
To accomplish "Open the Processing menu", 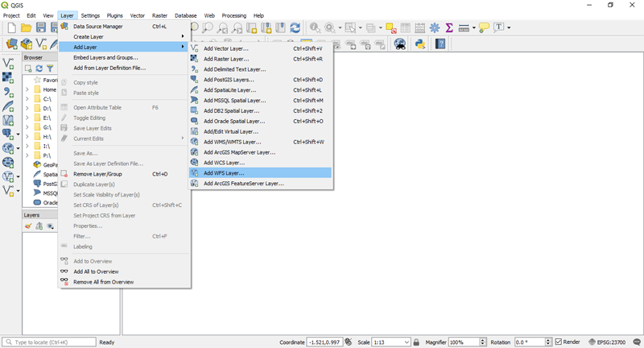I will point(234,15).
